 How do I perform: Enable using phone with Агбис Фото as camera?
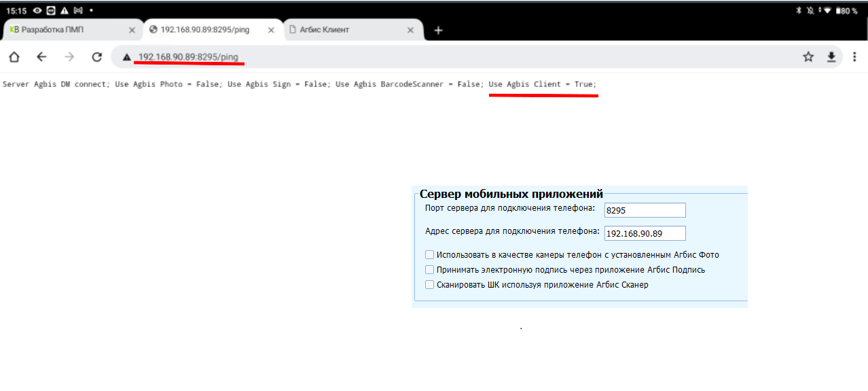tap(429, 255)
